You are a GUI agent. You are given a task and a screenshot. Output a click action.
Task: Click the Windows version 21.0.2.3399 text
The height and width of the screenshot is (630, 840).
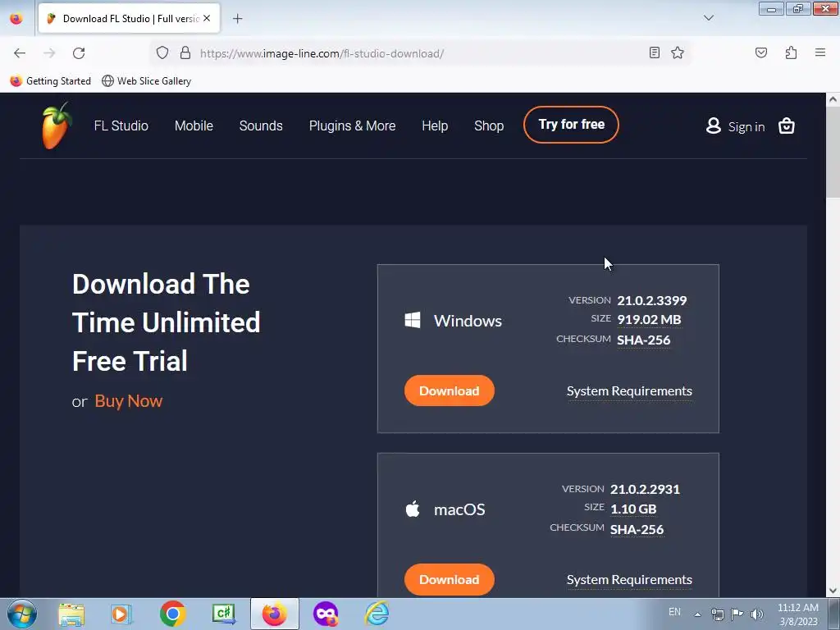click(652, 300)
